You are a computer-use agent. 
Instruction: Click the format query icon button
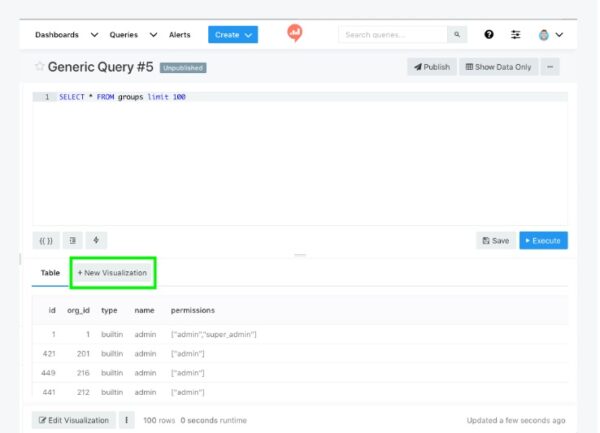73,241
